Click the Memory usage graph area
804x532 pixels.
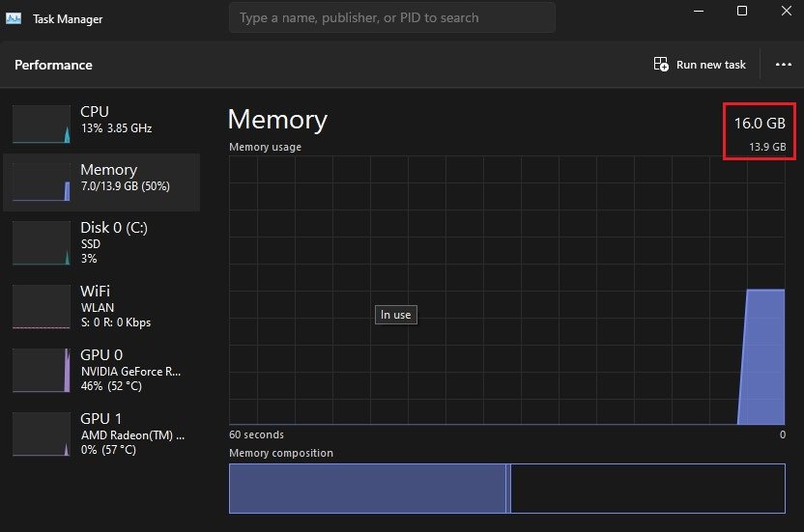506,290
